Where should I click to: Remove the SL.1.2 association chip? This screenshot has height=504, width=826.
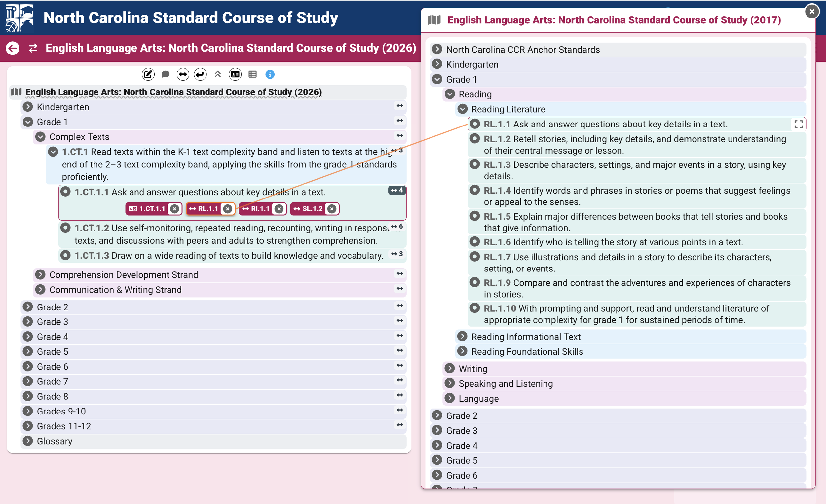pyautogui.click(x=332, y=209)
